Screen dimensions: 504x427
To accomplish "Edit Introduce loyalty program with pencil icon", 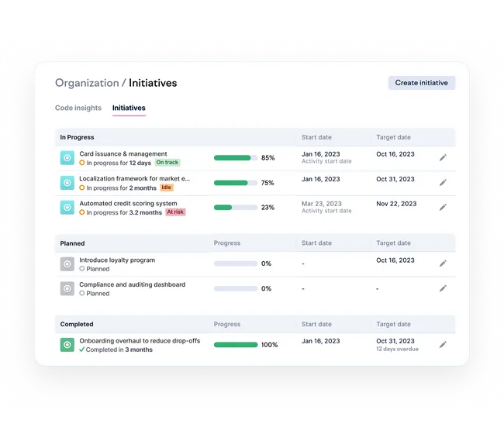I will point(443,263).
